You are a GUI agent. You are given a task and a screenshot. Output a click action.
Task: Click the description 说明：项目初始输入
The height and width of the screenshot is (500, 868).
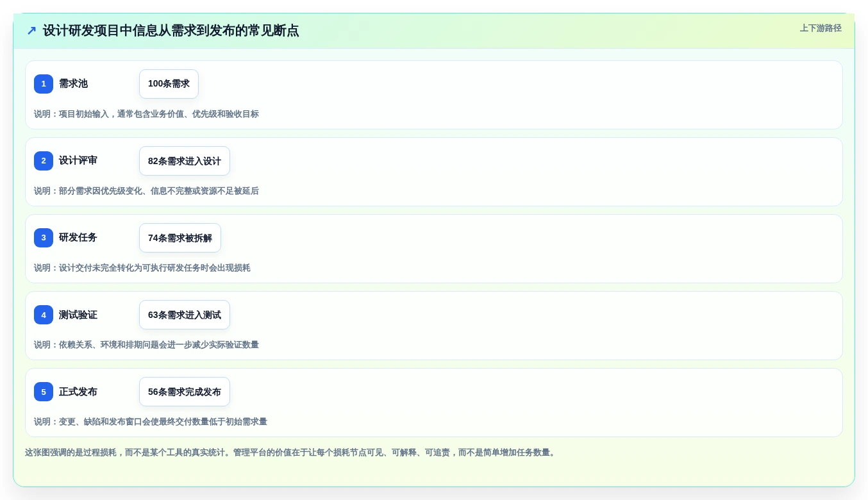tap(146, 114)
